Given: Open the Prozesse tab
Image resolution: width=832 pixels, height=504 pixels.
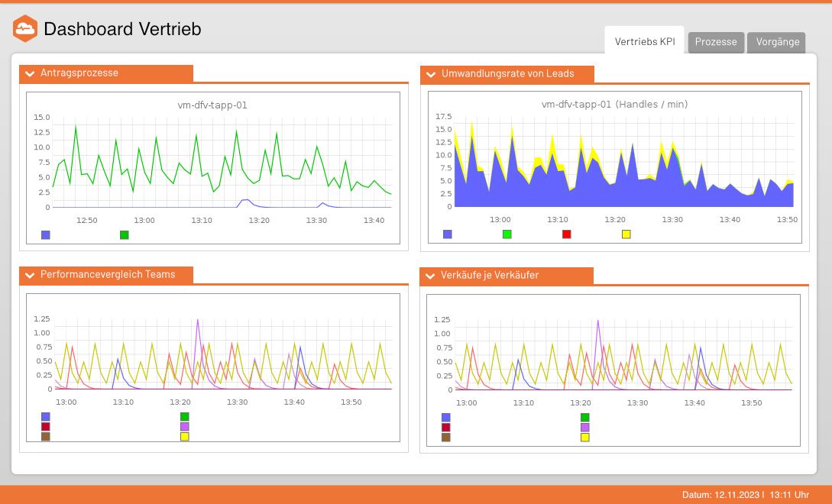Looking at the screenshot, I should tap(716, 42).
